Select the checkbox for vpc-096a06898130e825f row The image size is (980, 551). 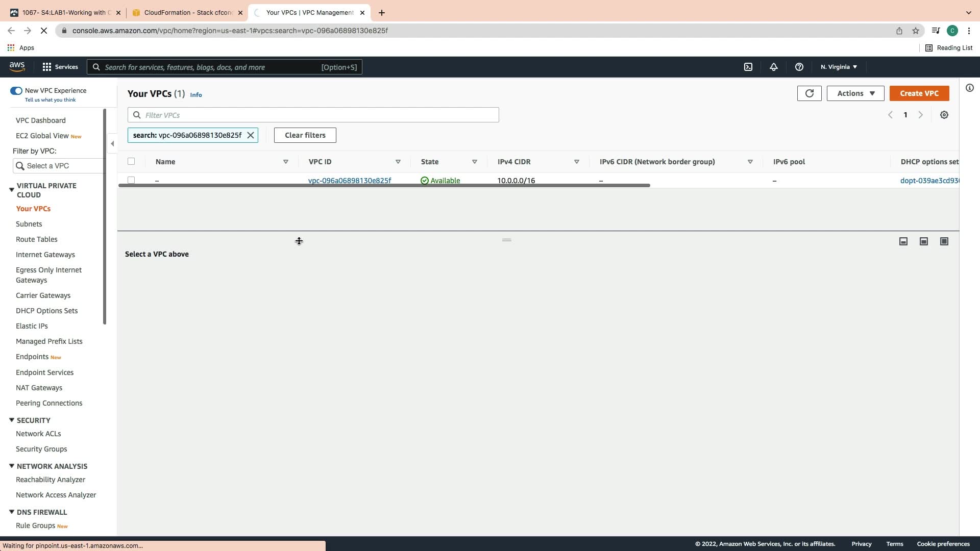coord(131,180)
